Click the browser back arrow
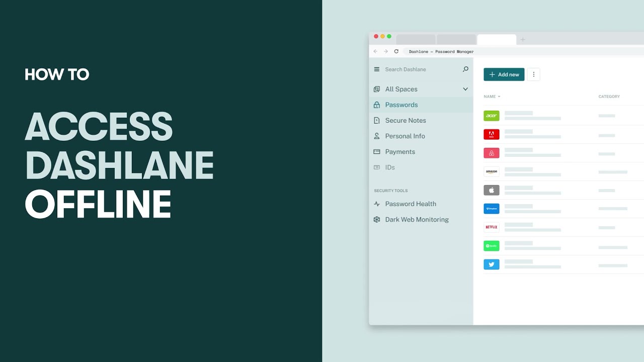 point(375,51)
